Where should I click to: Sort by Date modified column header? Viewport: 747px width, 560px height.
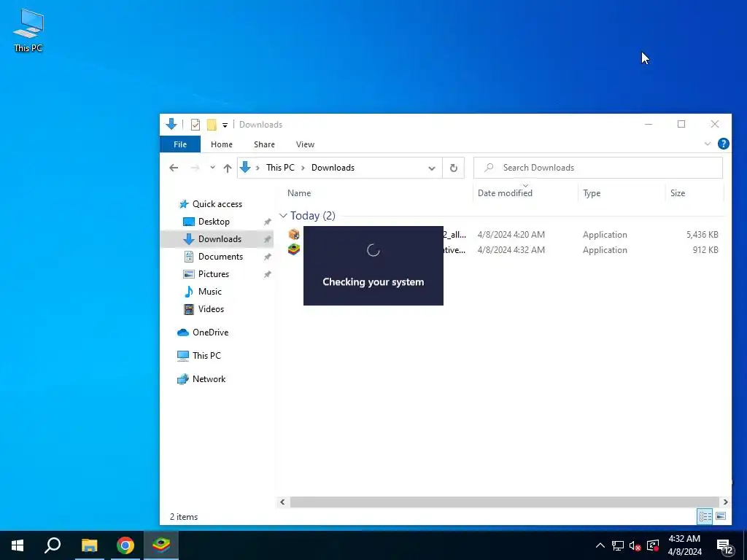pyautogui.click(x=505, y=193)
